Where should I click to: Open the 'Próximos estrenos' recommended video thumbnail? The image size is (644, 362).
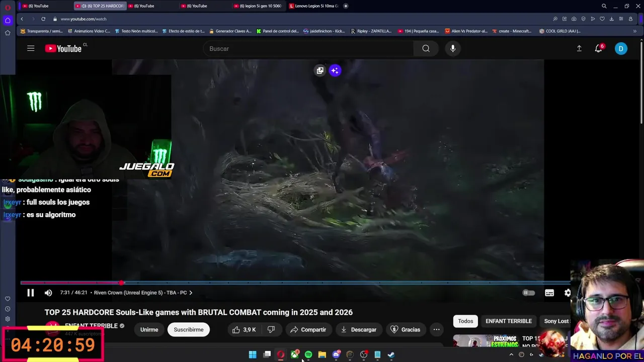pyautogui.click(x=486, y=341)
